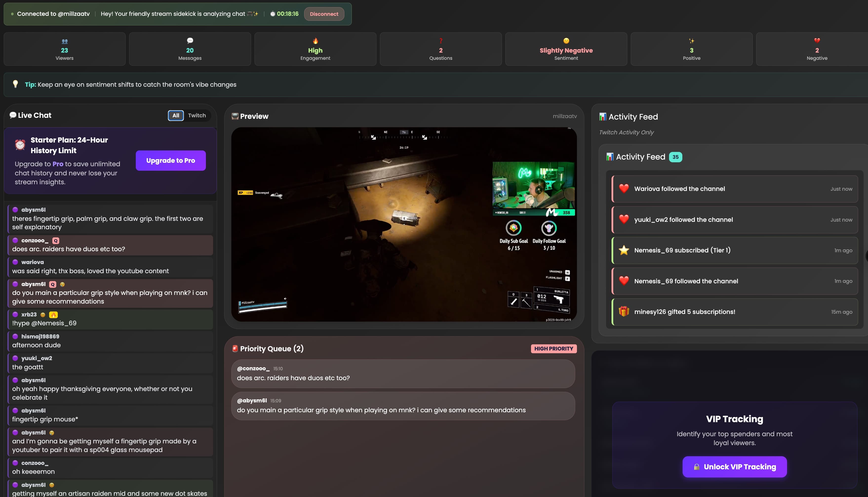Toggle the HIGH PRIORITY filter badge

click(553, 349)
